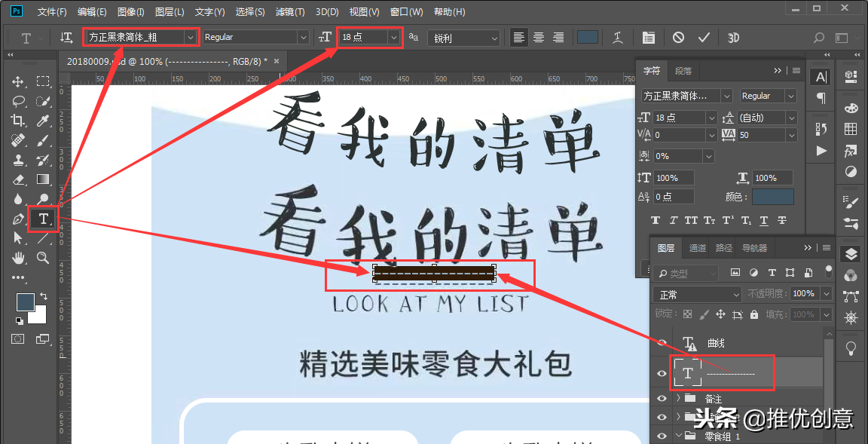Toggle Quick Mask mode
The image size is (868, 444).
pyautogui.click(x=18, y=338)
